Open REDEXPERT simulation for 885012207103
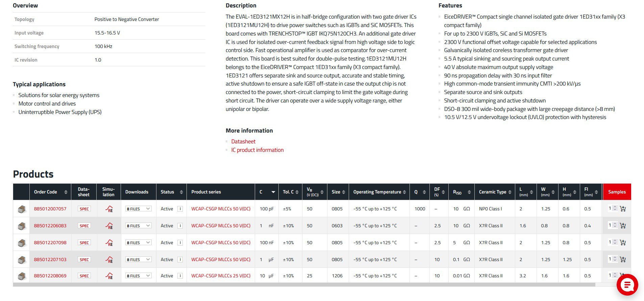 coord(109,259)
